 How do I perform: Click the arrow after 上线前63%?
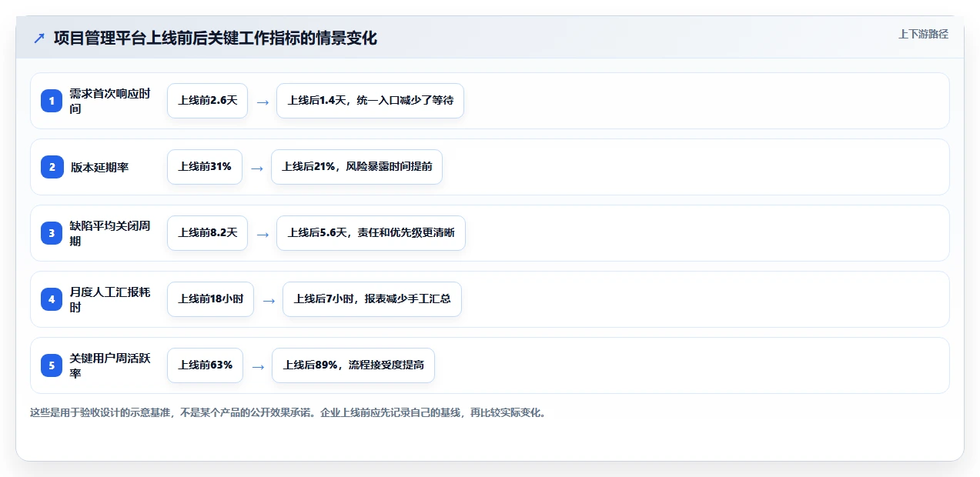[x=258, y=366]
